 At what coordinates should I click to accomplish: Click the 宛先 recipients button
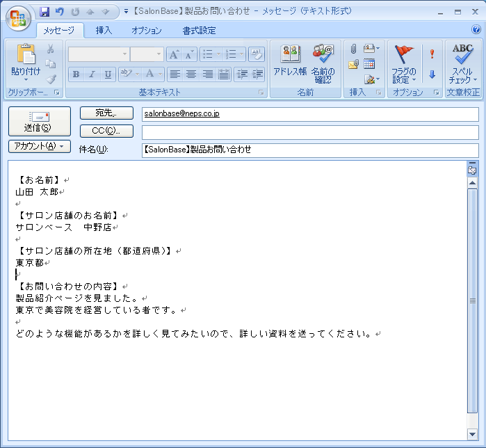[x=106, y=113]
